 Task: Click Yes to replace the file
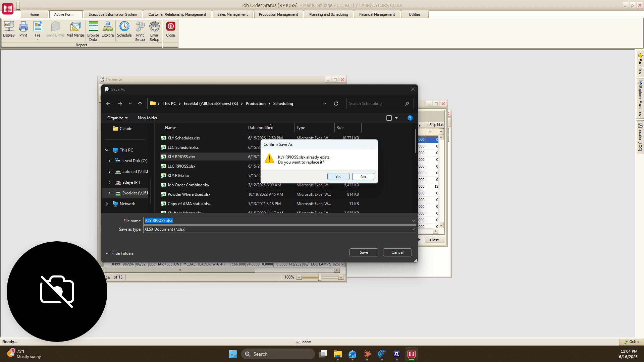click(x=338, y=177)
